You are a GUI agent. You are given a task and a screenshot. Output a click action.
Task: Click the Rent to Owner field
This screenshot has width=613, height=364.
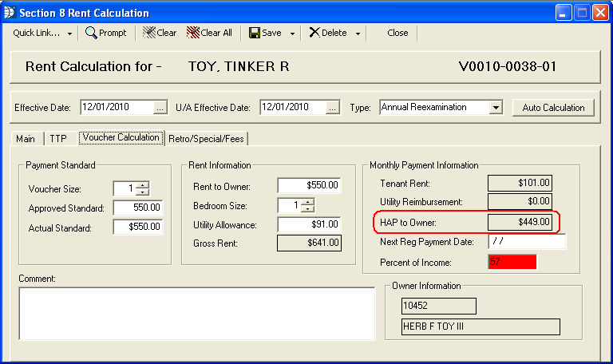(x=309, y=185)
